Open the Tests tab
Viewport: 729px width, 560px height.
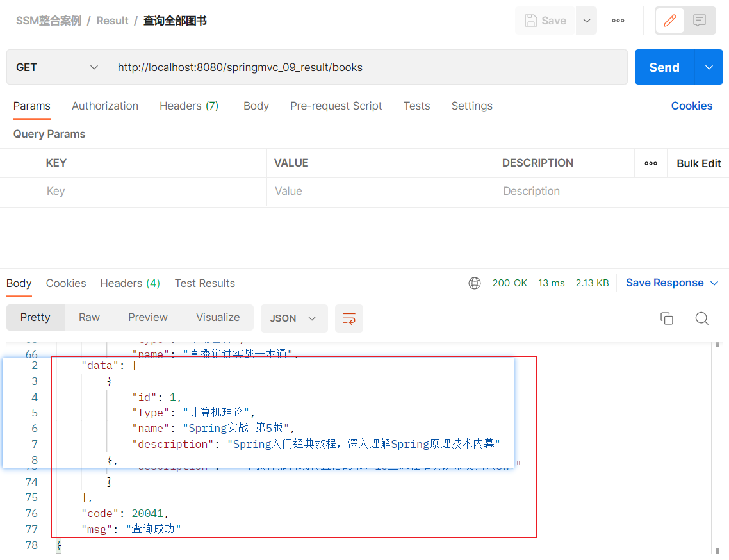pyautogui.click(x=416, y=106)
